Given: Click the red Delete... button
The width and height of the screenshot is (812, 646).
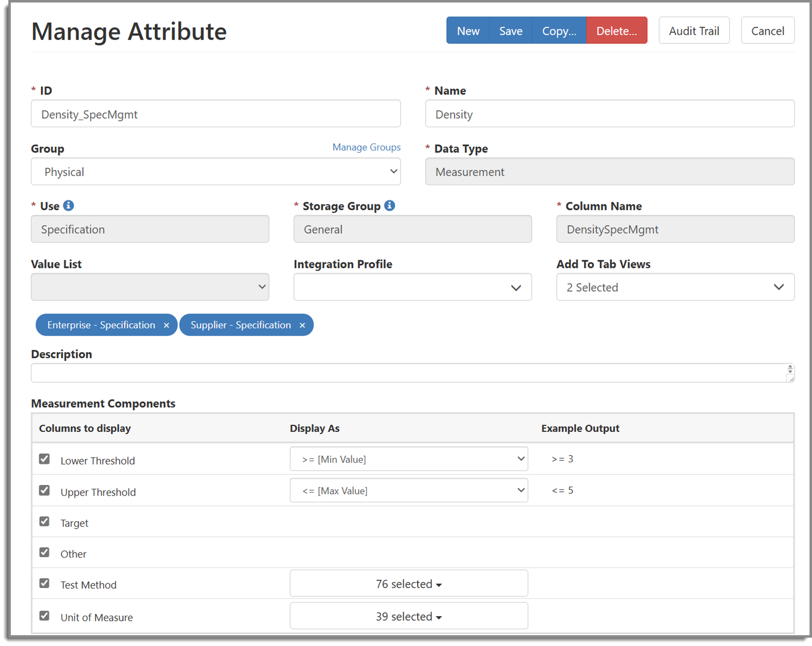Looking at the screenshot, I should pyautogui.click(x=616, y=30).
